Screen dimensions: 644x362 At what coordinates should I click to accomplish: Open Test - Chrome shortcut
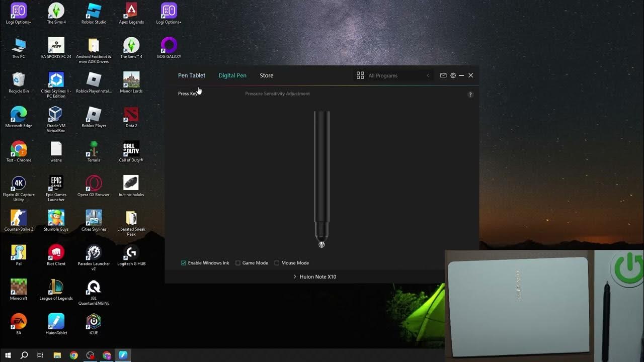tap(19, 152)
